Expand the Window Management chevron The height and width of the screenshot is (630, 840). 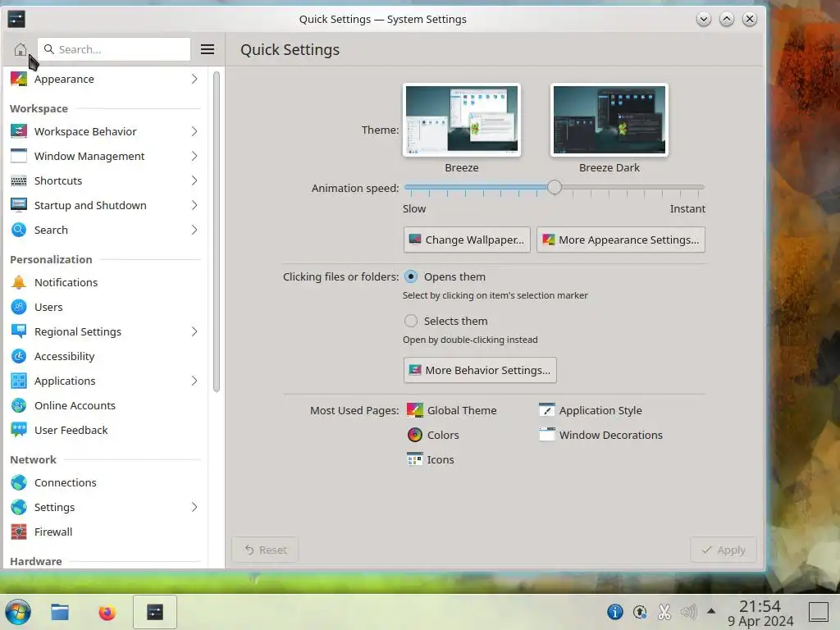[x=194, y=156]
